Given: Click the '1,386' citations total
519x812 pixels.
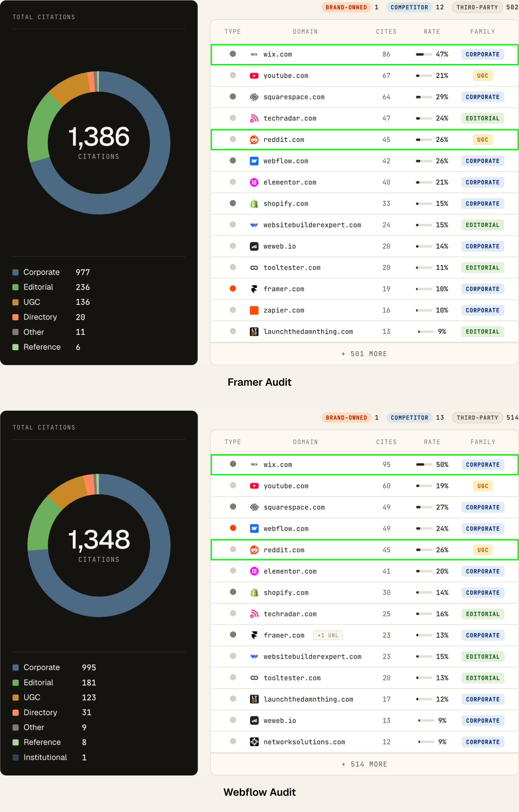Looking at the screenshot, I should [x=99, y=137].
